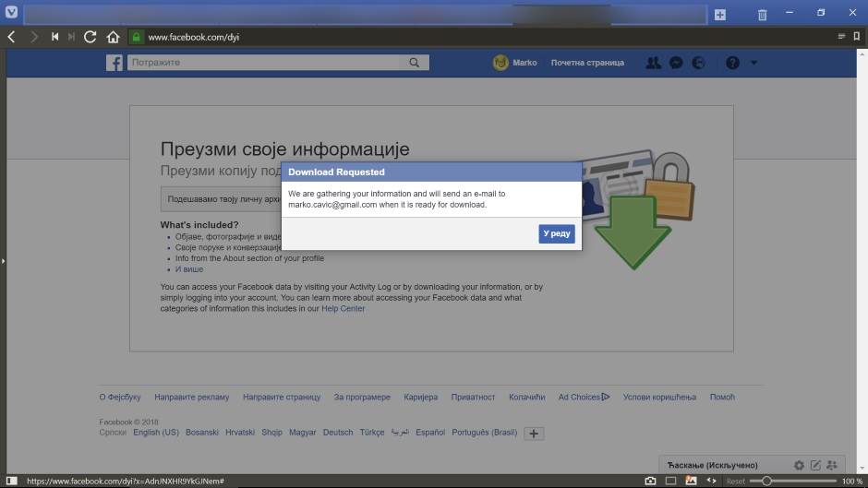Screen dimensions: 868x488
Task: Click the Facebook search field Потражите
Action: [264, 63]
